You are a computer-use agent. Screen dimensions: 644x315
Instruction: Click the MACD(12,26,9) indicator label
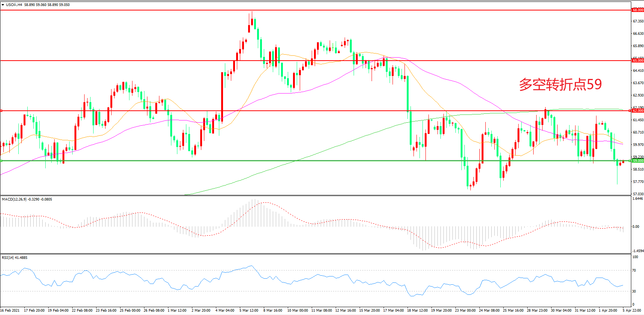(x=14, y=199)
